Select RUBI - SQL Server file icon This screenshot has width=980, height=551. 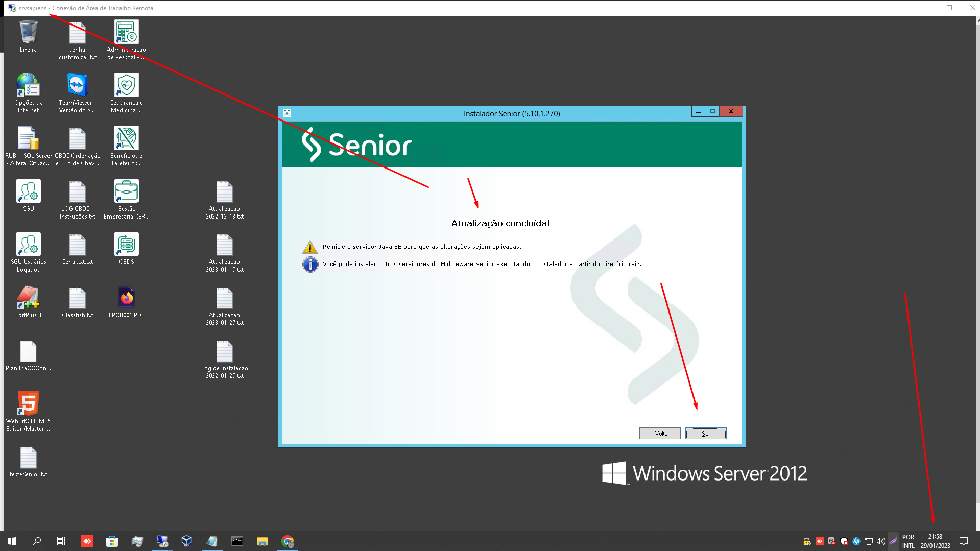click(28, 146)
